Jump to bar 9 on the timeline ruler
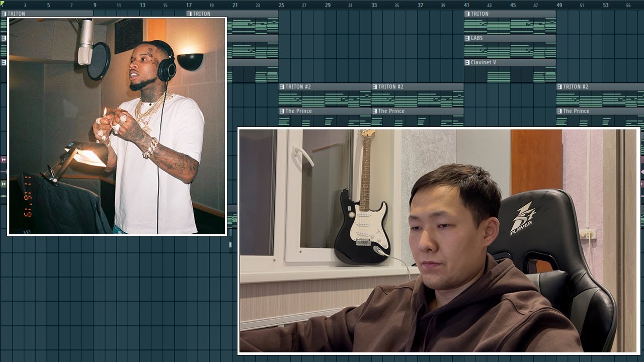The height and width of the screenshot is (362, 644). pyautogui.click(x=95, y=5)
